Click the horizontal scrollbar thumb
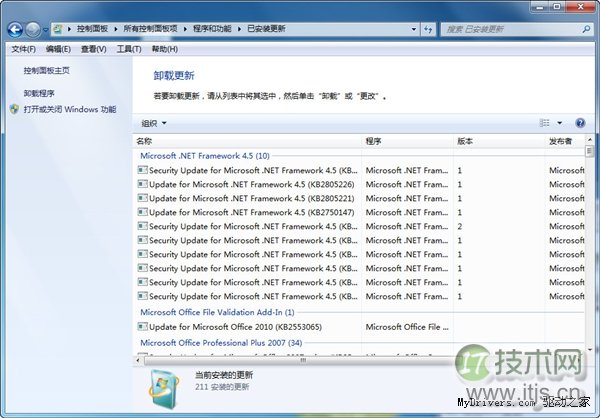Image resolution: width=600 pixels, height=418 pixels. [x=302, y=361]
